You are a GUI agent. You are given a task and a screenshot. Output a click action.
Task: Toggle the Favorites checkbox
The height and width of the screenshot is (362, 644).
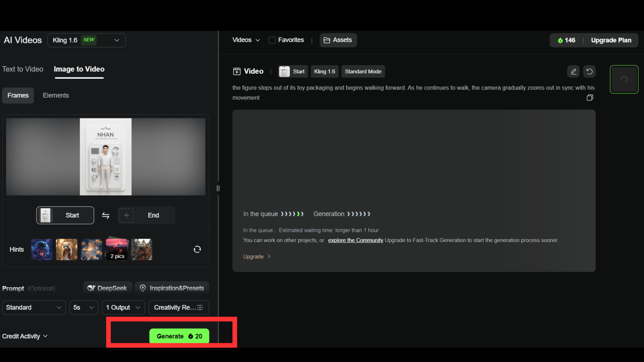click(x=272, y=40)
